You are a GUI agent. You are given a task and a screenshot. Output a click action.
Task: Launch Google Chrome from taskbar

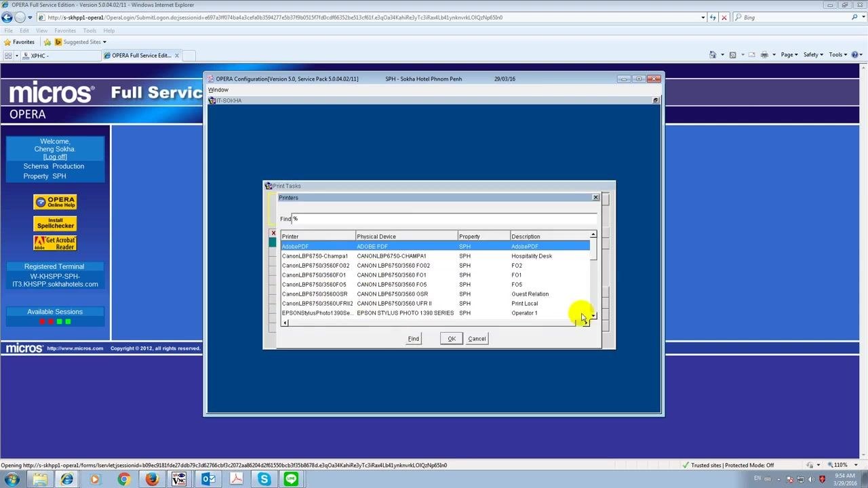pyautogui.click(x=123, y=479)
